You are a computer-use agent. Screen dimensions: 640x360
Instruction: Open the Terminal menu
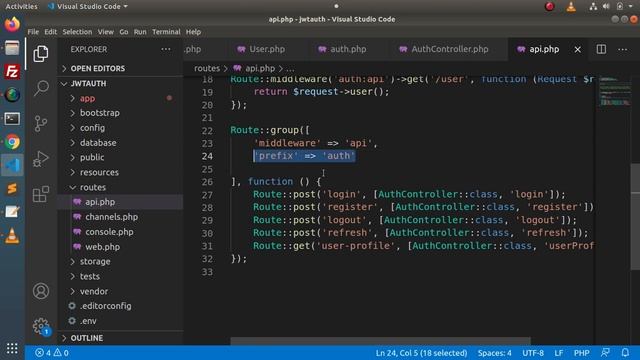pyautogui.click(x=166, y=32)
